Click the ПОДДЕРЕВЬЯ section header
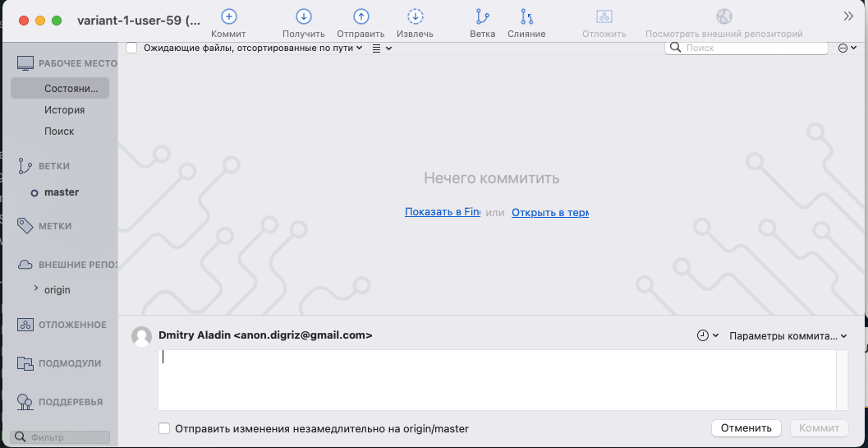The width and height of the screenshot is (868, 448). click(71, 402)
